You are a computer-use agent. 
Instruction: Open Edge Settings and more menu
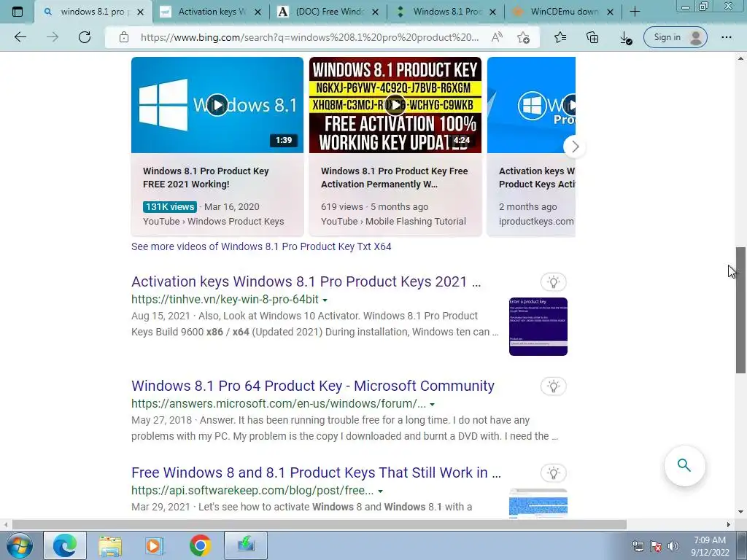[x=726, y=37]
